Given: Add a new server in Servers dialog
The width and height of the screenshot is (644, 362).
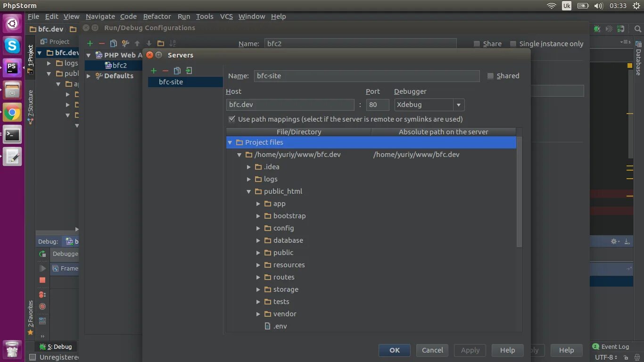Looking at the screenshot, I should (154, 71).
